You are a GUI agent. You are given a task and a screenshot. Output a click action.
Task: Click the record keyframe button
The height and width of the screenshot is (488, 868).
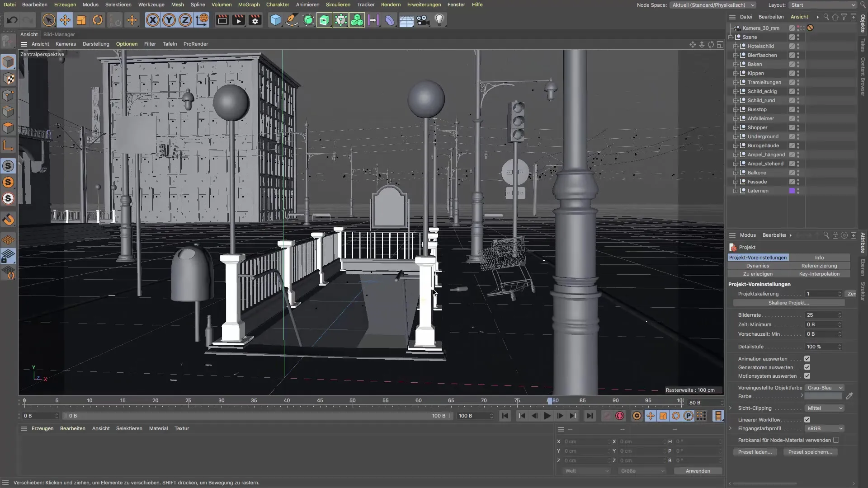(607, 416)
